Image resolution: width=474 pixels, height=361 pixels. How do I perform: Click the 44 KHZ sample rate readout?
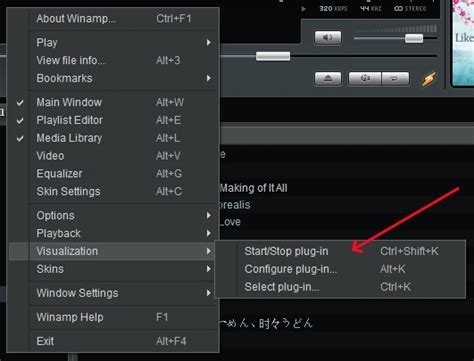pos(370,9)
